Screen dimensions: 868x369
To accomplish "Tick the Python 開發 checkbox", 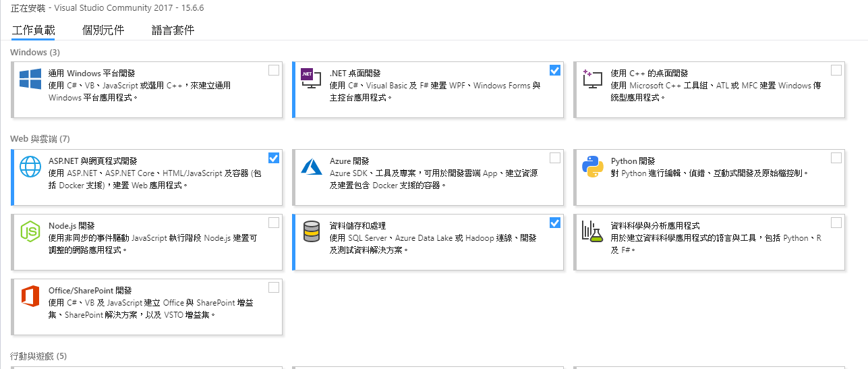I will pyautogui.click(x=836, y=158).
